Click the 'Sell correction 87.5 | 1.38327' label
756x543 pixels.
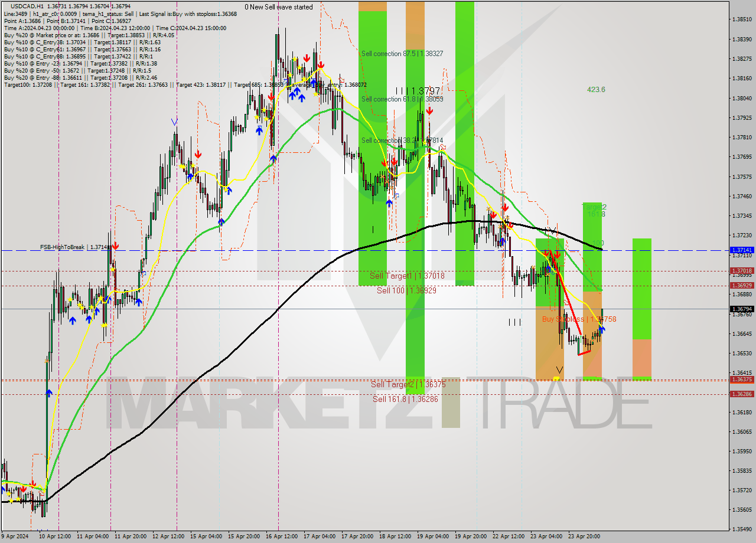(x=402, y=53)
